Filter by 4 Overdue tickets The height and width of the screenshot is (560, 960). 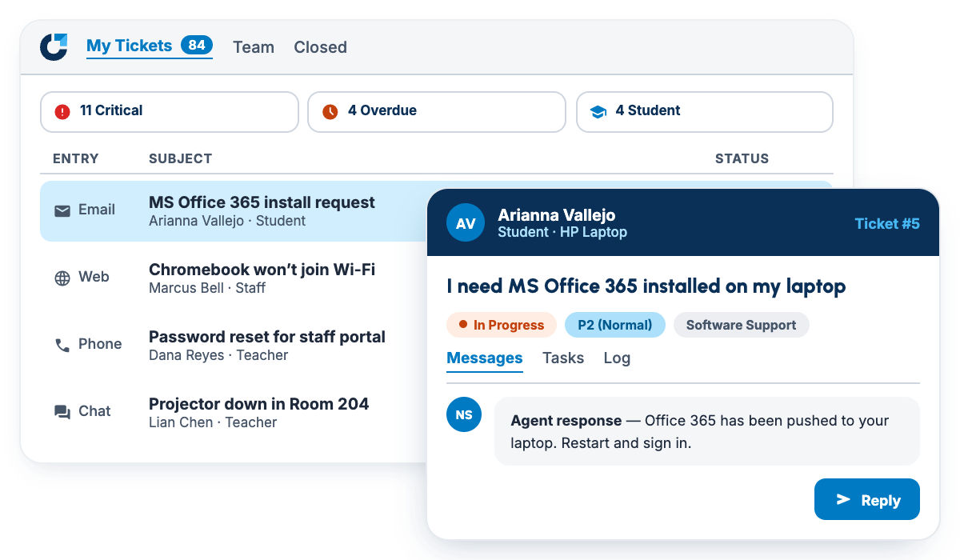click(x=437, y=112)
